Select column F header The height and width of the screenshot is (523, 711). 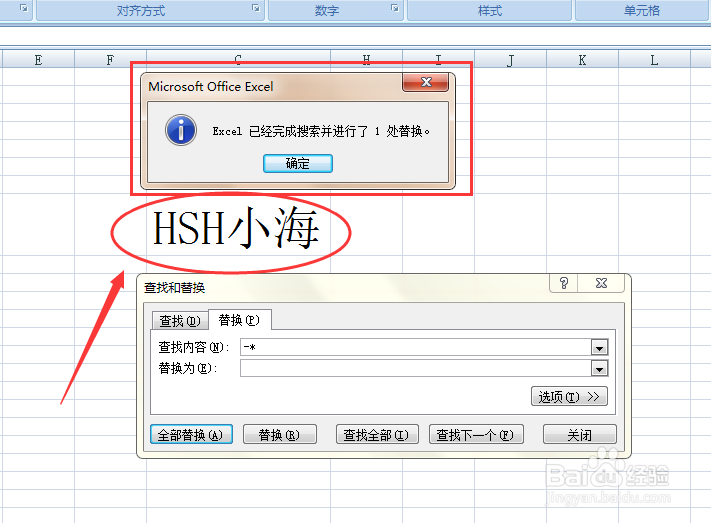click(x=110, y=59)
